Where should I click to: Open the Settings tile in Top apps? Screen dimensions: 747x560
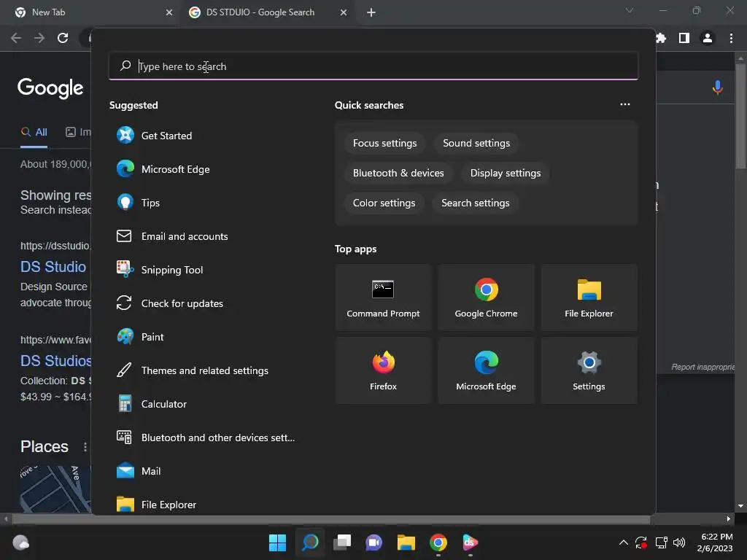(x=589, y=370)
